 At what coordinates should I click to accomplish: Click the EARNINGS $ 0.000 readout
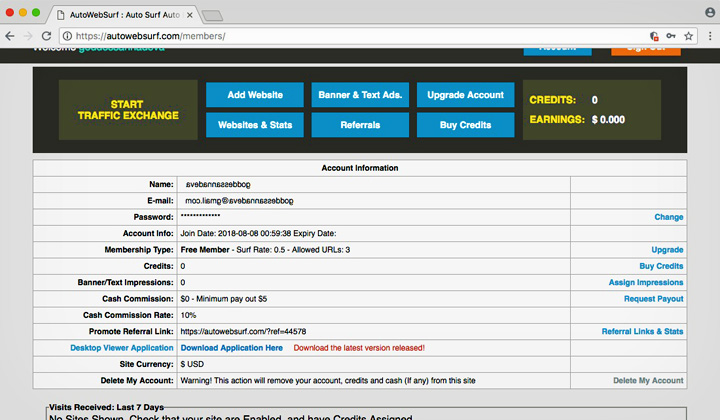pos(577,120)
